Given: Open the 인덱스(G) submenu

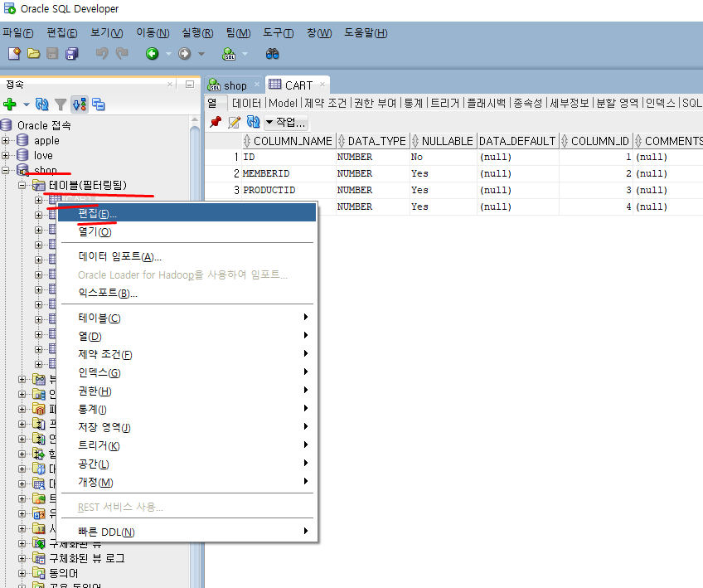Looking at the screenshot, I should point(187,372).
